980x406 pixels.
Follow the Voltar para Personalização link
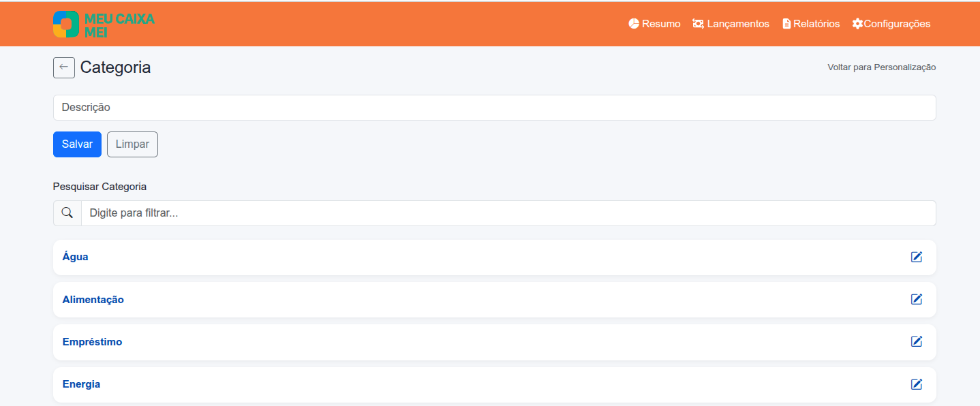tap(881, 67)
